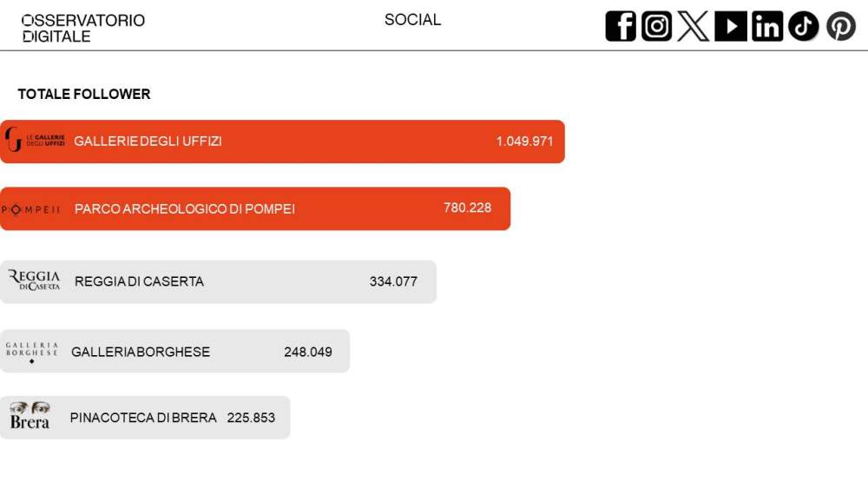Select the Galleria Borghese bar
The height and width of the screenshot is (488, 868).
(175, 351)
